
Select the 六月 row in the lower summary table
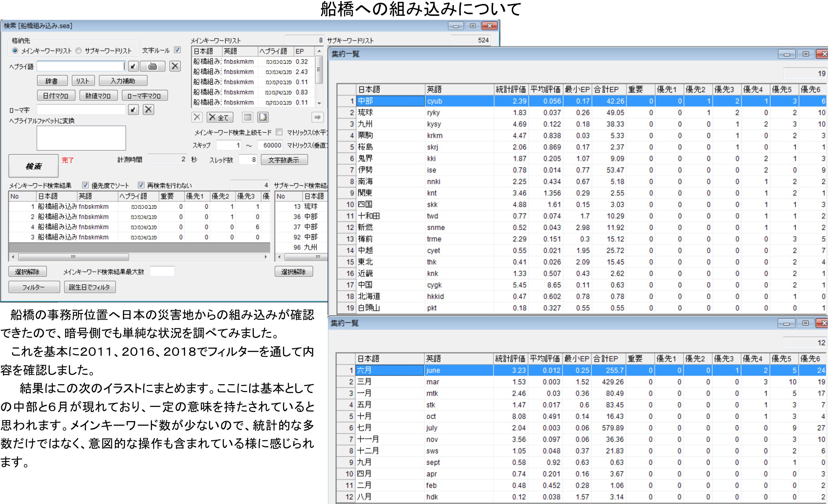point(389,370)
